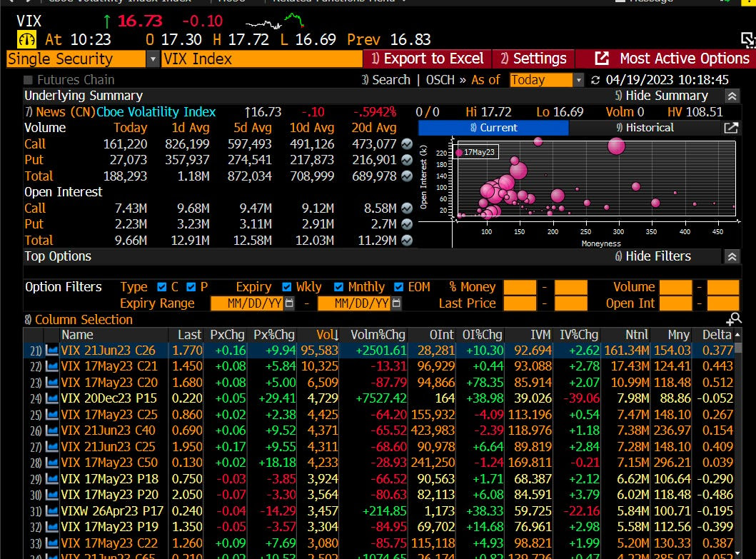Open chart icon for VIX 17May23 C50
This screenshot has width=756, height=559.
(x=51, y=463)
